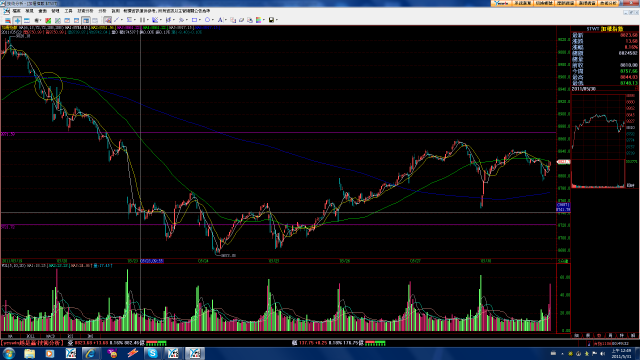Click the copy drawing objects icon
Image resolution: width=640 pixels, height=360 pixels.
click(x=232, y=20)
